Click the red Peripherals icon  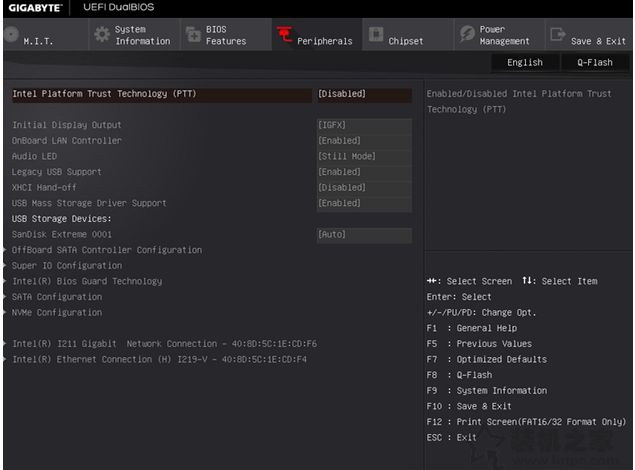(284, 36)
